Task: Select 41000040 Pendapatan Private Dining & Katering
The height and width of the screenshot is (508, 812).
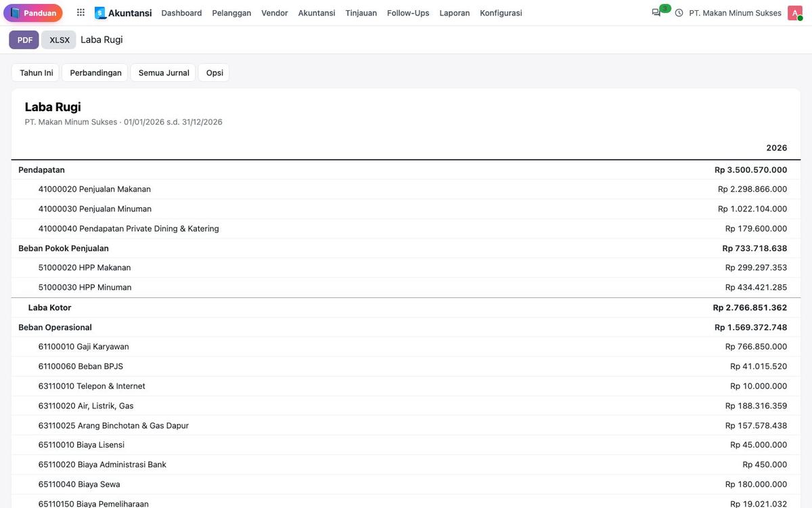Action: 406,228
